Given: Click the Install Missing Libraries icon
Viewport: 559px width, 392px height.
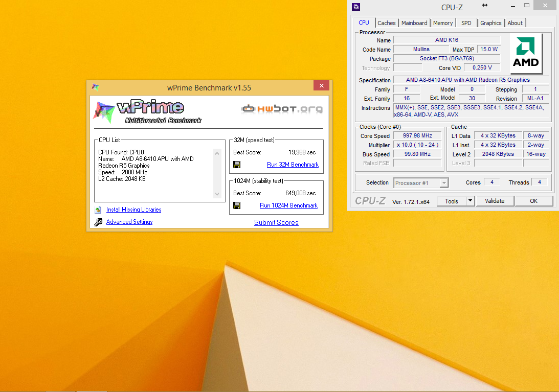Looking at the screenshot, I should point(98,210).
